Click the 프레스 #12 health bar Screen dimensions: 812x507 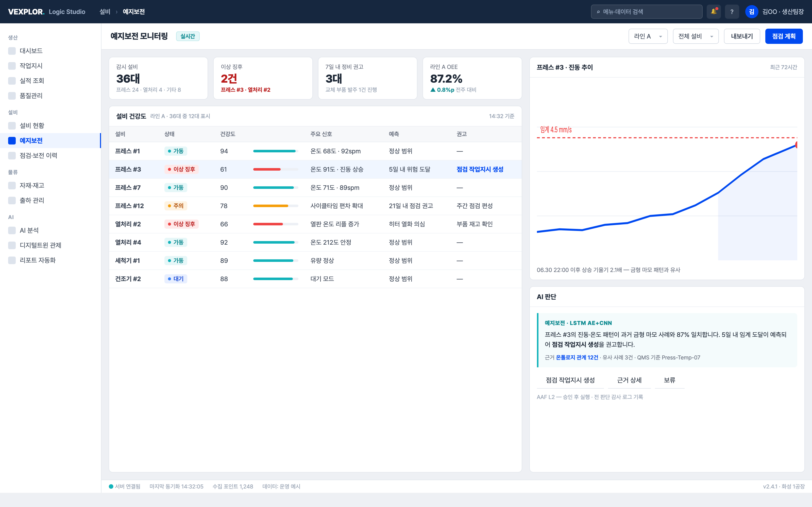276,206
